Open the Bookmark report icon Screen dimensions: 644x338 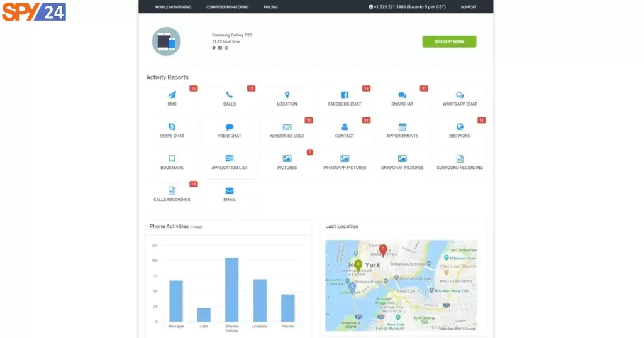pos(172,158)
